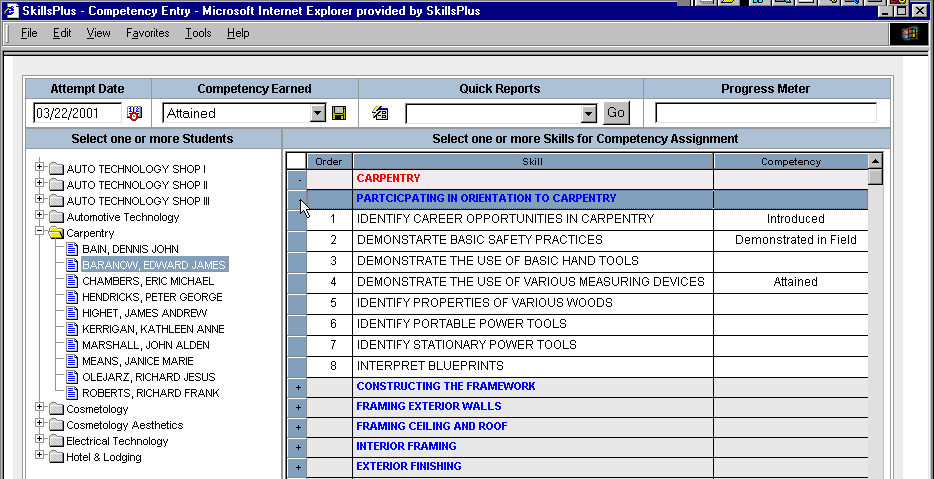Image resolution: width=934 pixels, height=479 pixels.
Task: Expand the AUTO TECHNOLOGY SHOP I tree node
Action: pyautogui.click(x=40, y=167)
